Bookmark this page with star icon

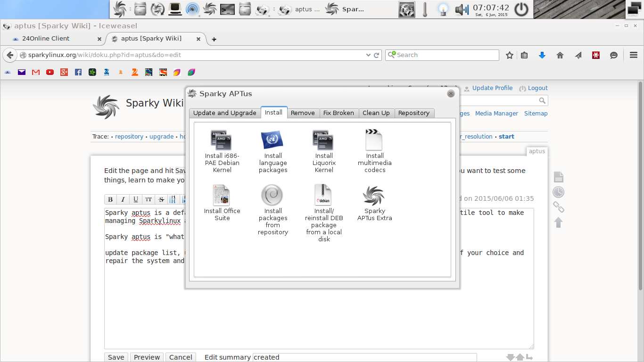click(510, 55)
